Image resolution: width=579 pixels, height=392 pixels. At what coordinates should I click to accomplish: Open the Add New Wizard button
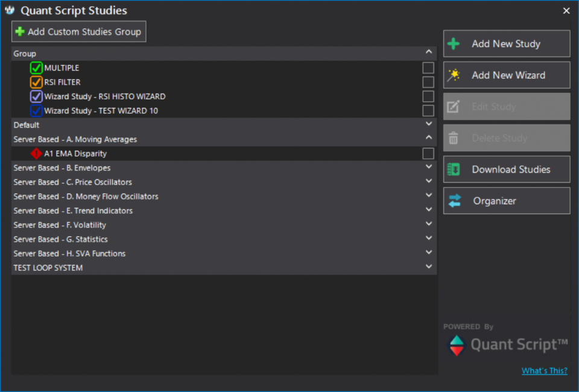click(507, 75)
